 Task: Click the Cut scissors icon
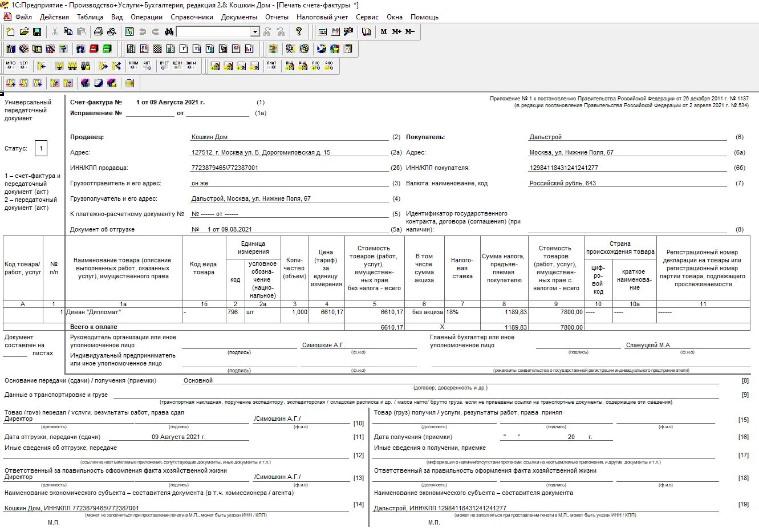pos(55,32)
